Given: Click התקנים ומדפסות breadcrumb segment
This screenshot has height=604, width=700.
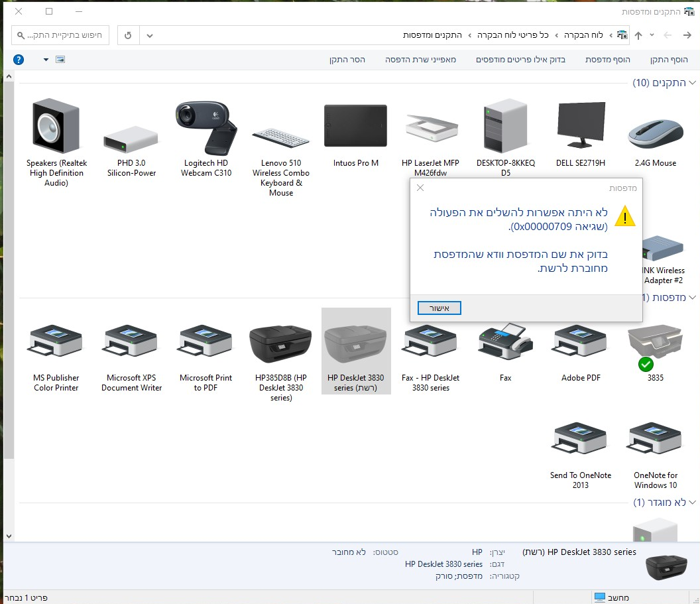Looking at the screenshot, I should click(432, 35).
